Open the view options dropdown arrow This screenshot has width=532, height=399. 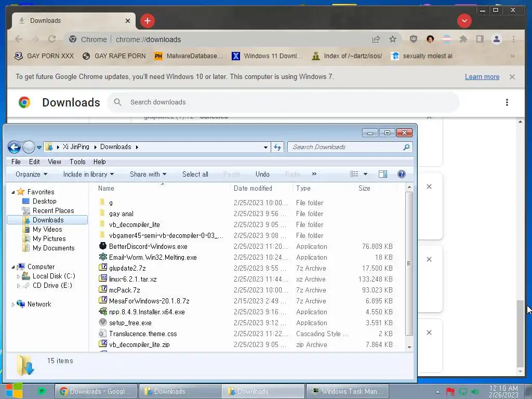[x=365, y=174]
